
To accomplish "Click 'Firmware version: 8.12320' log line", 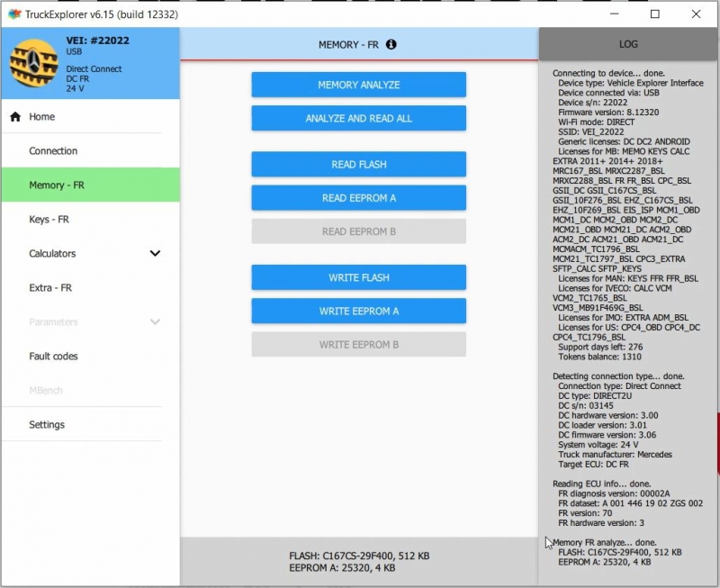I will (x=608, y=112).
